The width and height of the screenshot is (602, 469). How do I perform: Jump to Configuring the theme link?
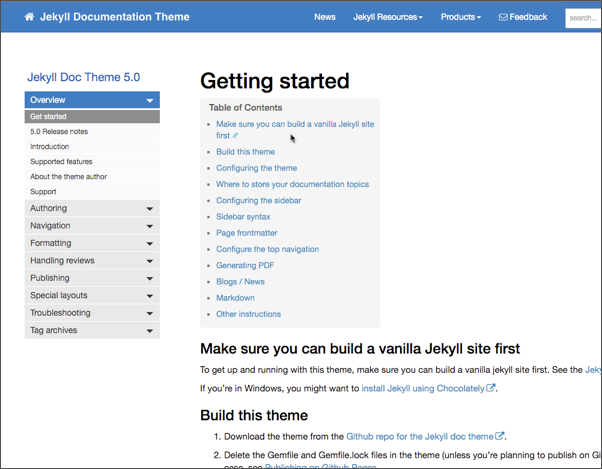[256, 168]
